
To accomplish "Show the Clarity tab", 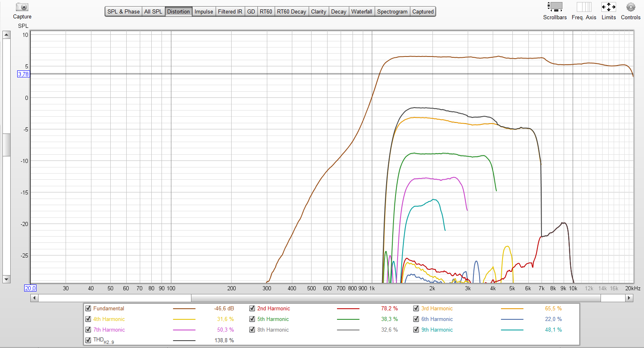I will pyautogui.click(x=319, y=11).
